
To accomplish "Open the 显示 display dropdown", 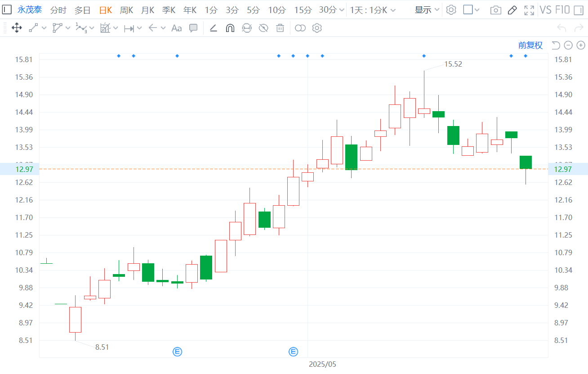I will (427, 10).
